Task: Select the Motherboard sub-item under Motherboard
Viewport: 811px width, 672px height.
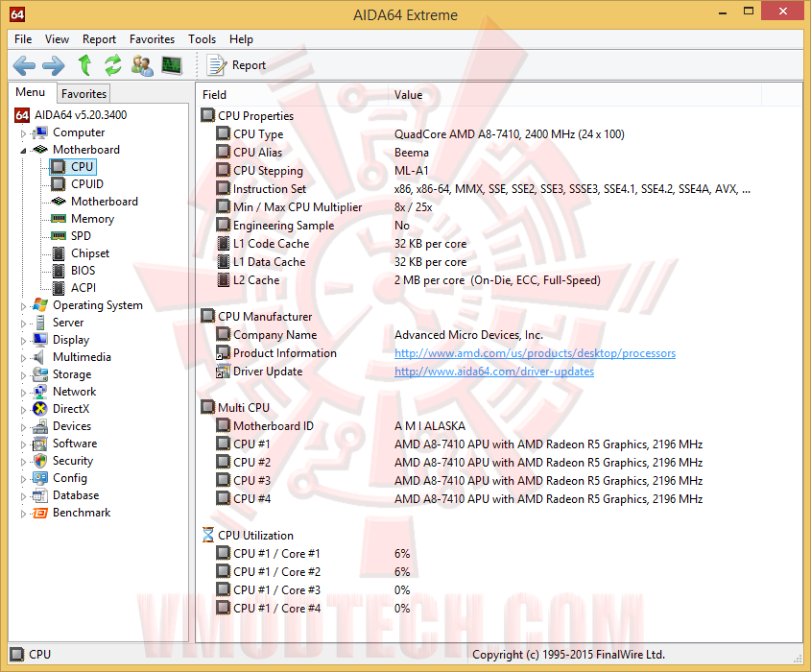Action: (x=105, y=202)
